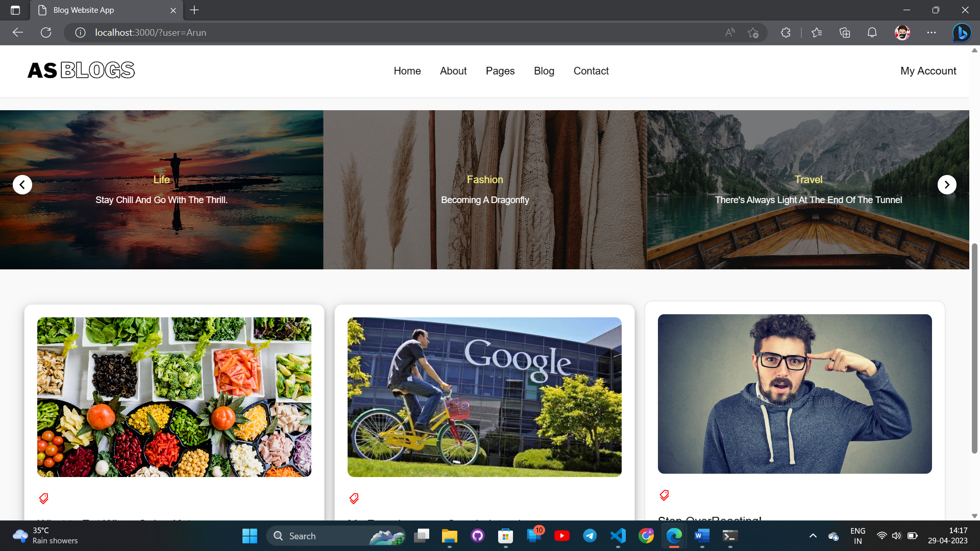The height and width of the screenshot is (551, 980).
Task: Open My Account link
Action: point(928,71)
